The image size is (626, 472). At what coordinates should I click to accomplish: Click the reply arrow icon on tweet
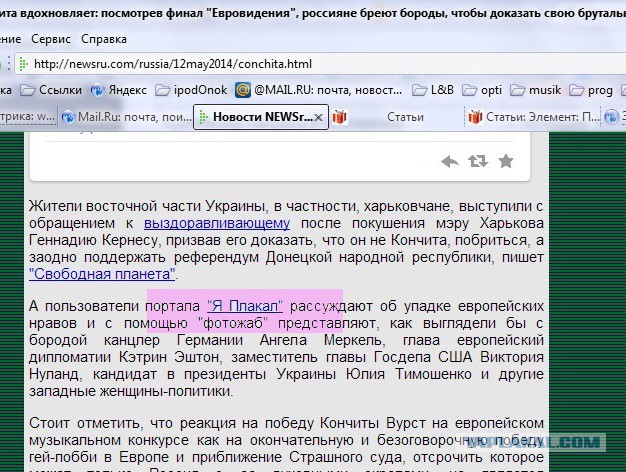point(450,162)
